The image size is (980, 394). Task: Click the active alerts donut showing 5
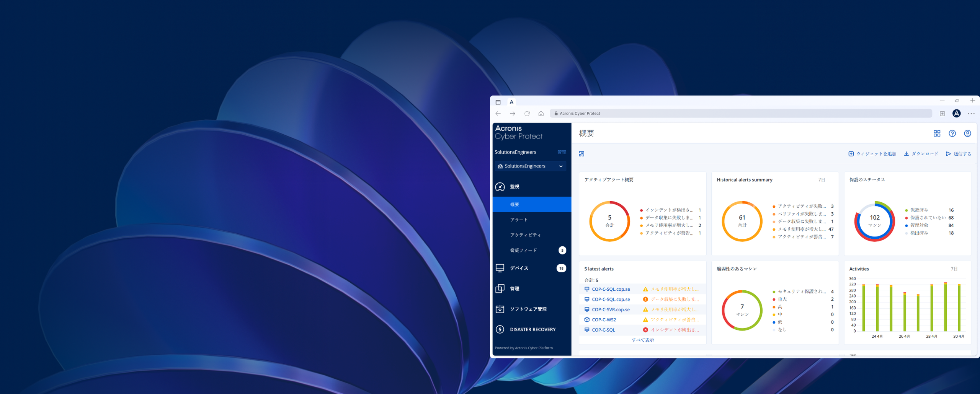609,221
